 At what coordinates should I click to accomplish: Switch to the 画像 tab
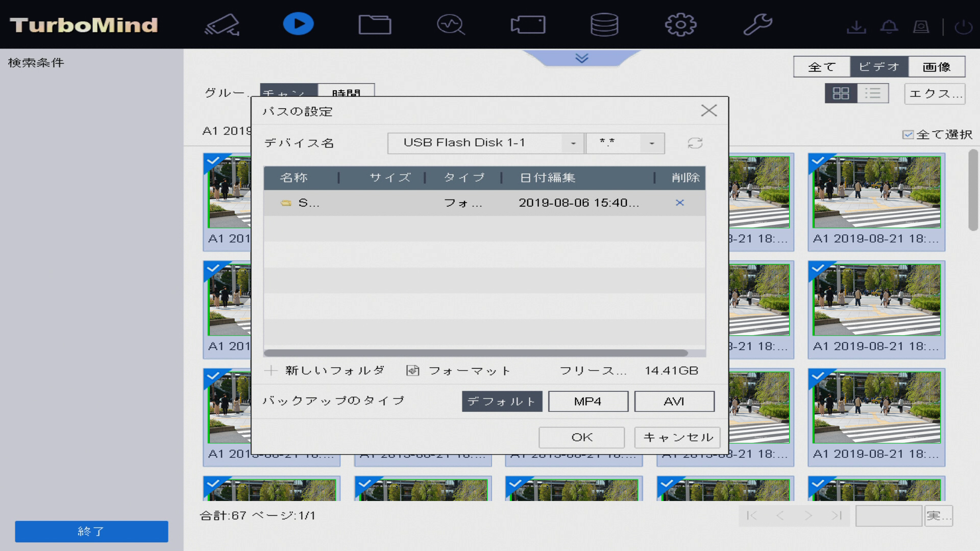click(x=937, y=67)
